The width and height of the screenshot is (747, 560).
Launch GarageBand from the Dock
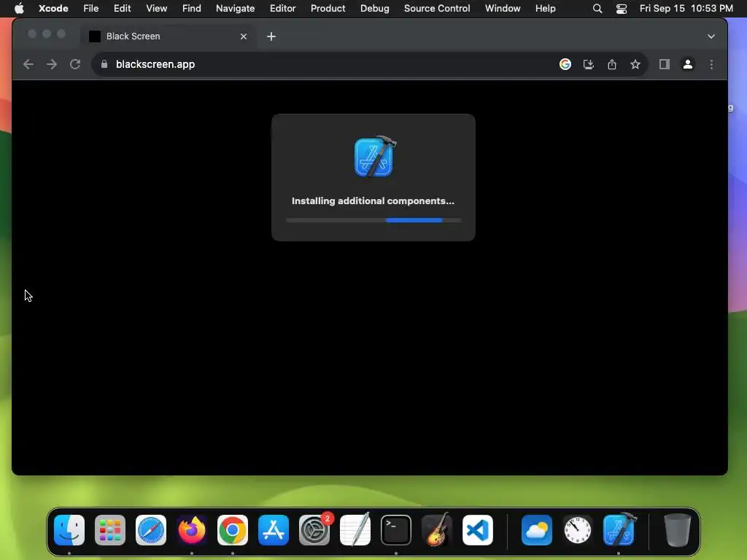pos(437,530)
